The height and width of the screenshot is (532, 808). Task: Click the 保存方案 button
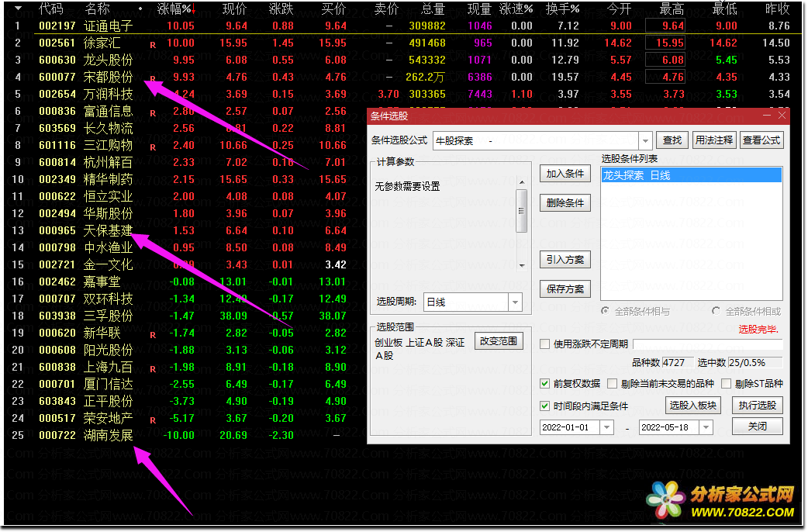point(565,289)
